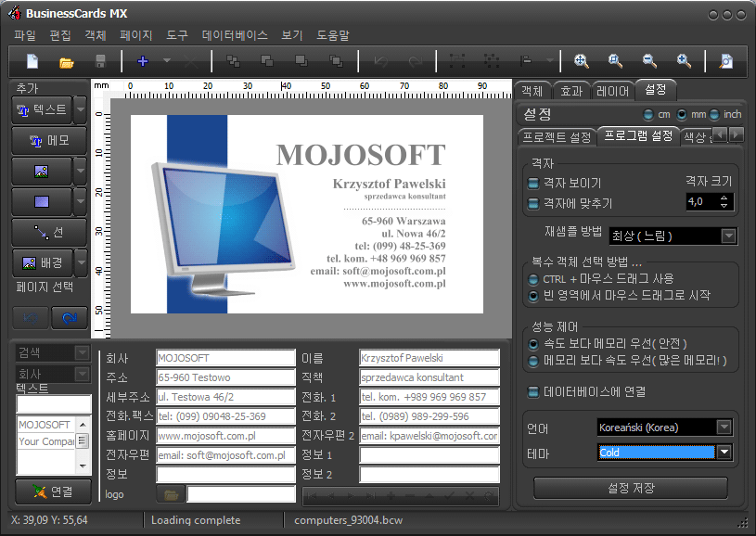The height and width of the screenshot is (536, 756).
Task: Click the undo arrow in the toolbar
Action: (381, 61)
